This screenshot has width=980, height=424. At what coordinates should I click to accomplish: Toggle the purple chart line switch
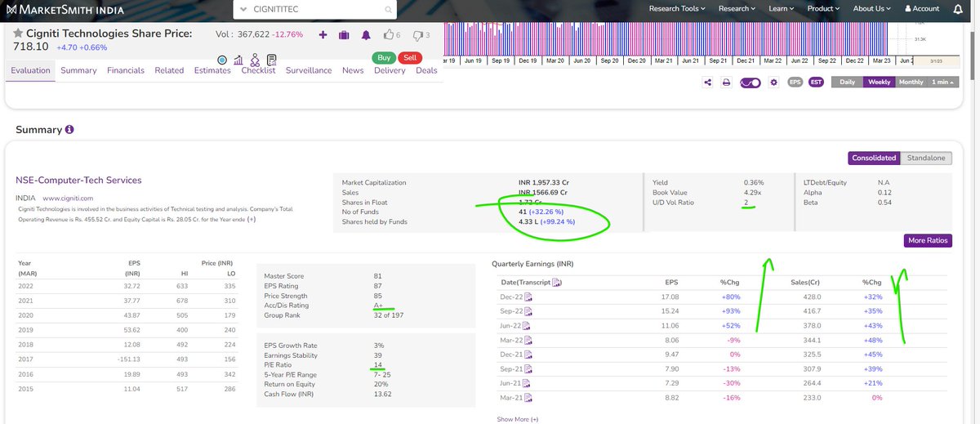pos(751,83)
